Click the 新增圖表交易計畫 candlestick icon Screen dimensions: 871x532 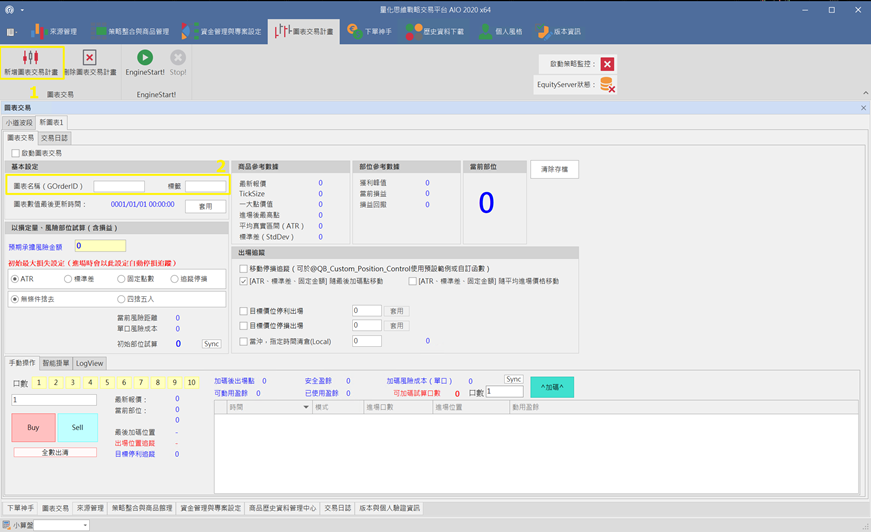click(30, 58)
